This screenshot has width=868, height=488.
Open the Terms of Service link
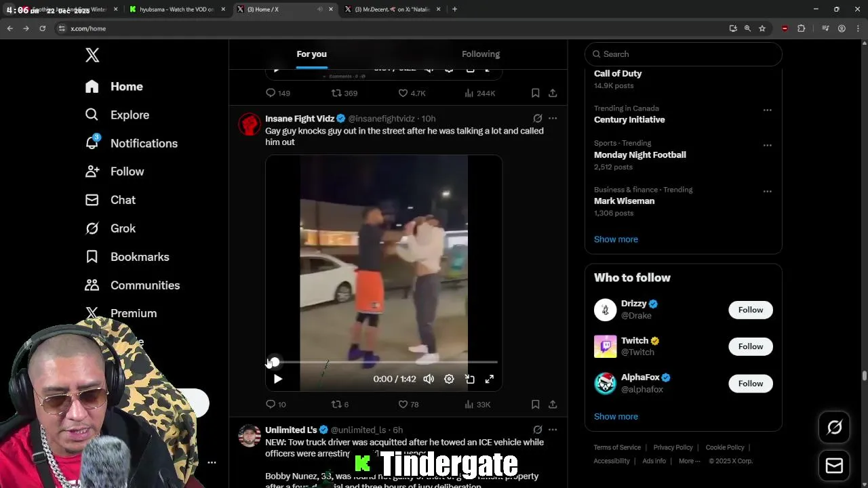[617, 447]
